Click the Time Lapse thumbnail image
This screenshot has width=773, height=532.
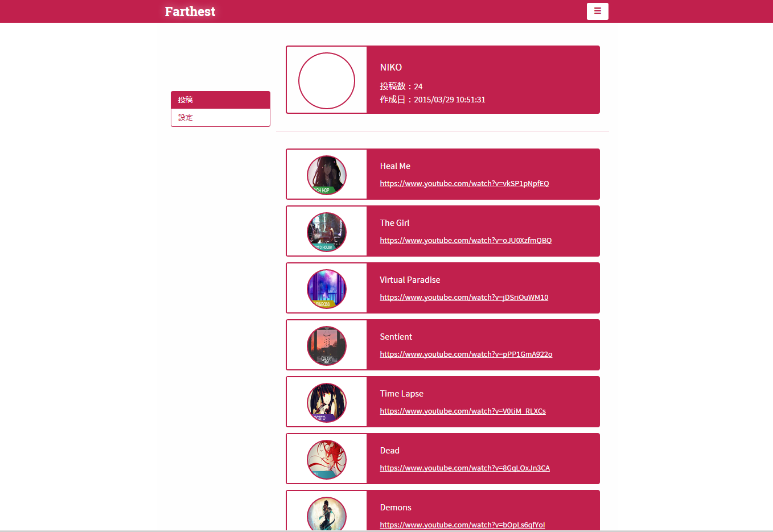point(327,403)
